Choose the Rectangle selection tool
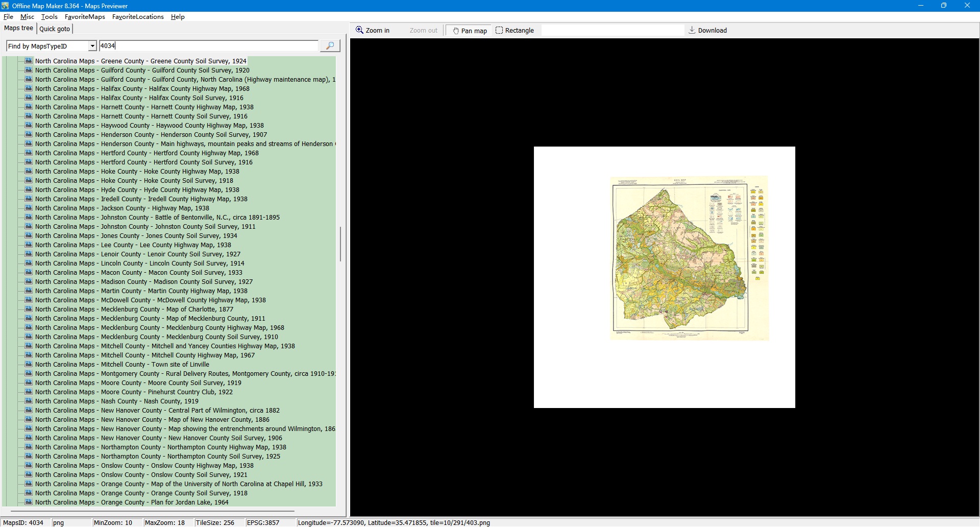The width and height of the screenshot is (980, 527). 514,31
